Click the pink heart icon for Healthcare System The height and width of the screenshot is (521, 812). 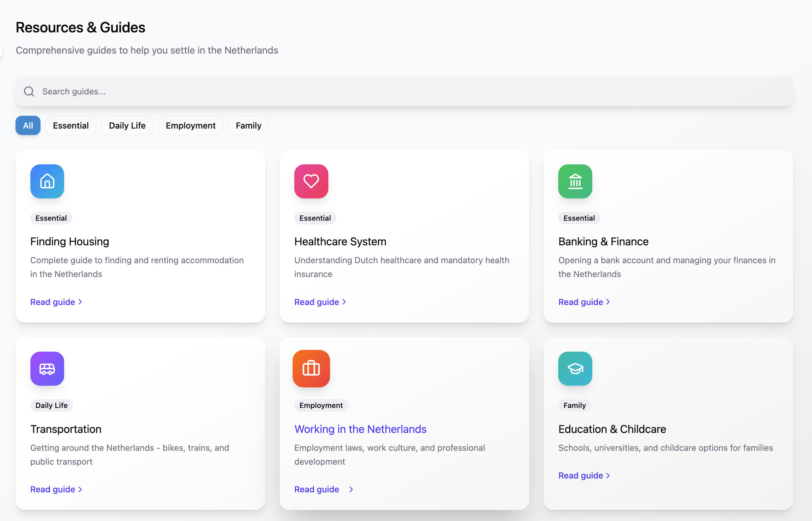point(311,181)
